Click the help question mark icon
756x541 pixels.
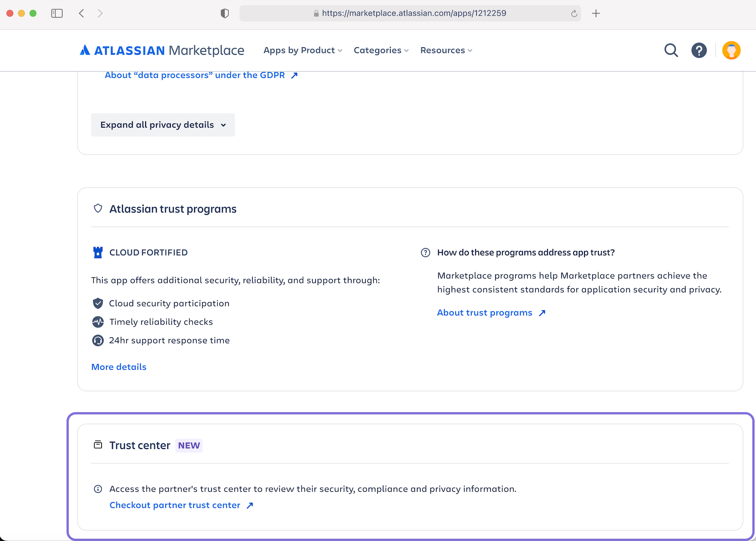click(699, 50)
